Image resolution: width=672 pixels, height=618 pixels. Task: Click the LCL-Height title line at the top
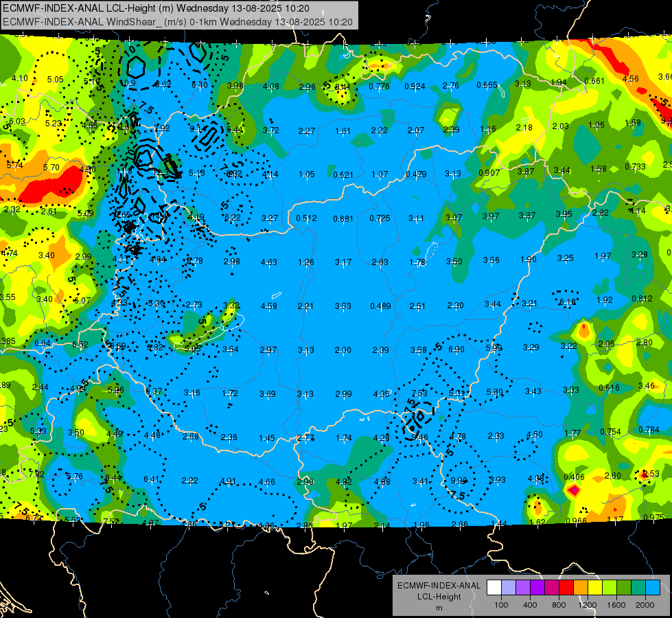[x=156, y=8]
